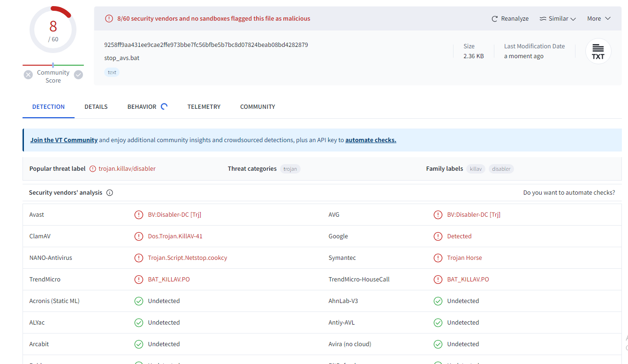The height and width of the screenshot is (364, 628).
Task: Click the Size 2.36 KB value
Action: coord(474,56)
